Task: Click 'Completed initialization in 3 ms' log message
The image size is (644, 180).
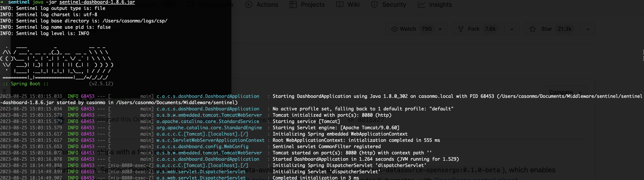Action: 316,178
